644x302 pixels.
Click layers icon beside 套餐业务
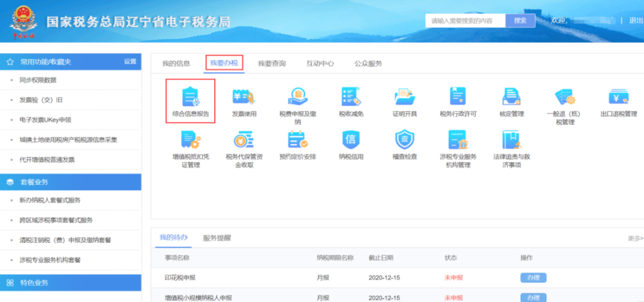click(10, 182)
